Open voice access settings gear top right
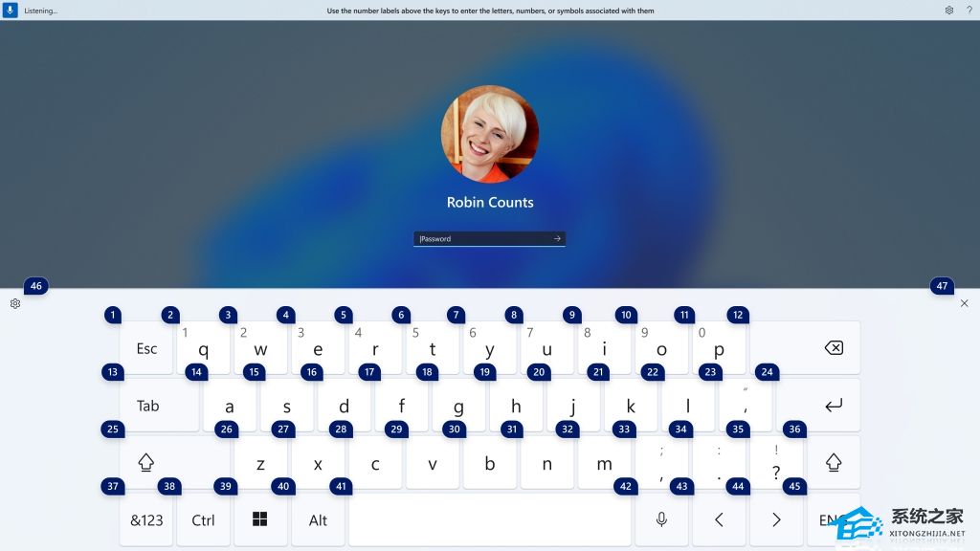 (948, 10)
